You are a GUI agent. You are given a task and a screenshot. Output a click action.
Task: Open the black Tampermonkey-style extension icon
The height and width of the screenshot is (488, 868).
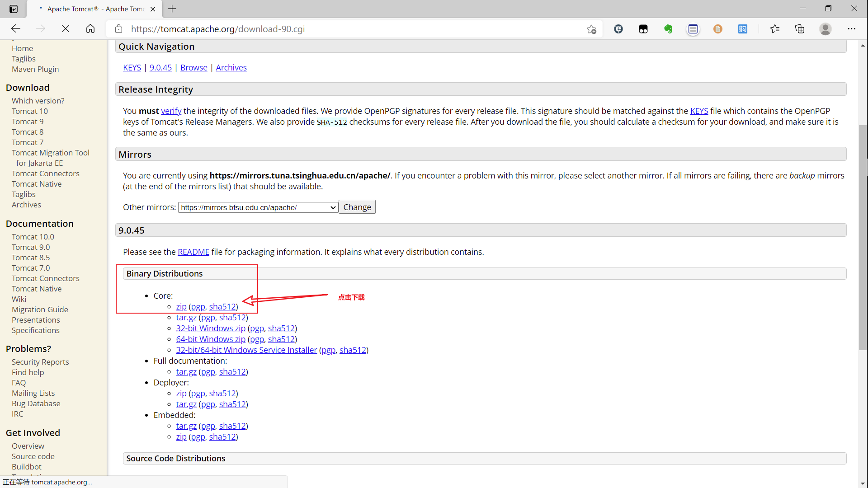point(643,29)
